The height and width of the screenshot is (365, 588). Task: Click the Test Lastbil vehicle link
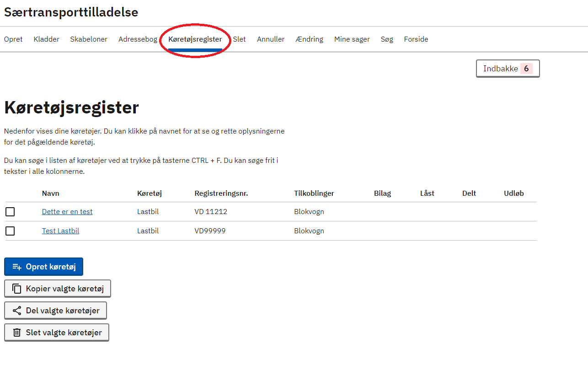click(x=60, y=231)
